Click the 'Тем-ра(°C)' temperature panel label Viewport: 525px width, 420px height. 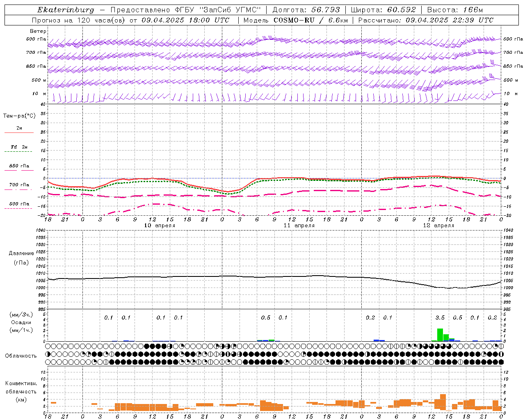(x=19, y=116)
